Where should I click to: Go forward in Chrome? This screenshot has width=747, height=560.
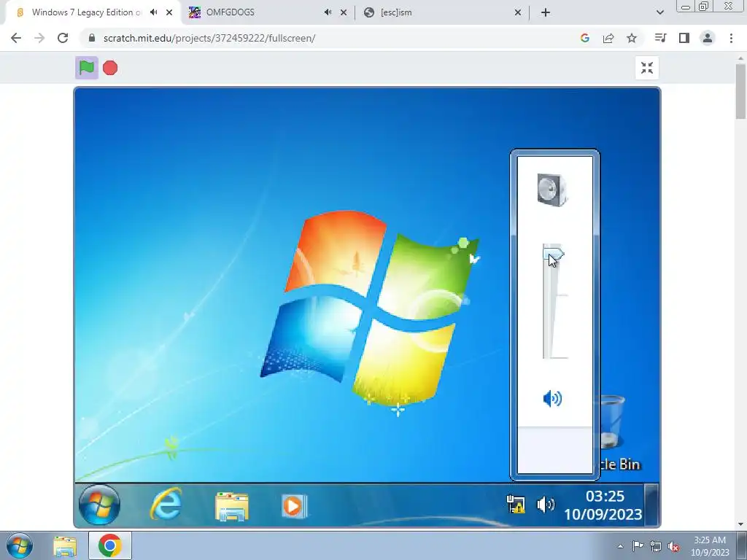pos(39,38)
